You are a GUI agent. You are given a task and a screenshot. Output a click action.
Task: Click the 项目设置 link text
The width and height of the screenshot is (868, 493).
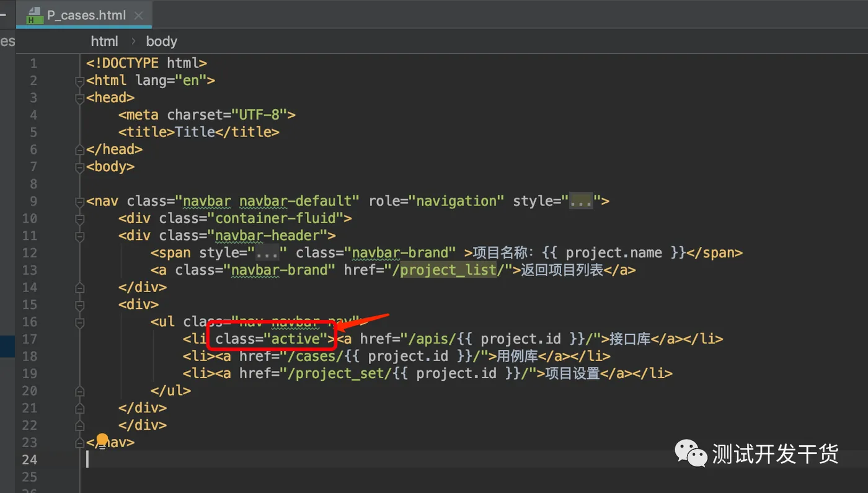[572, 374]
